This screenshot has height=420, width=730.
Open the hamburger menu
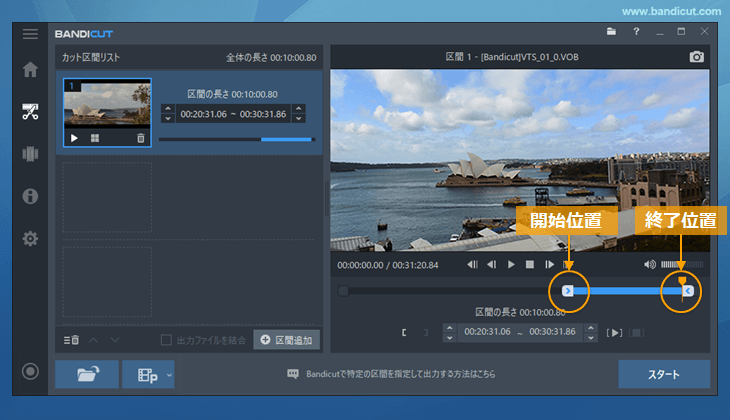coord(30,34)
